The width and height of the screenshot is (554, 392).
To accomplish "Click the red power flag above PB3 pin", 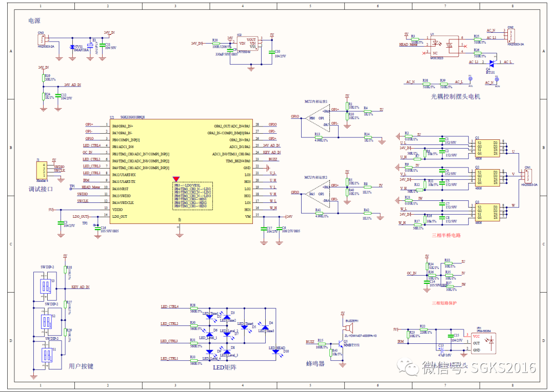I will (176, 179).
